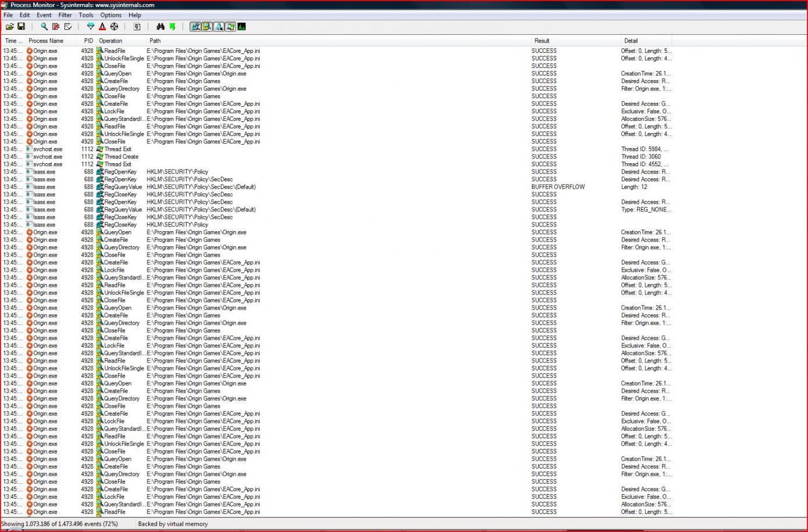Click the crosshair target toolbar icon
Image resolution: width=808 pixels, height=532 pixels.
(114, 27)
